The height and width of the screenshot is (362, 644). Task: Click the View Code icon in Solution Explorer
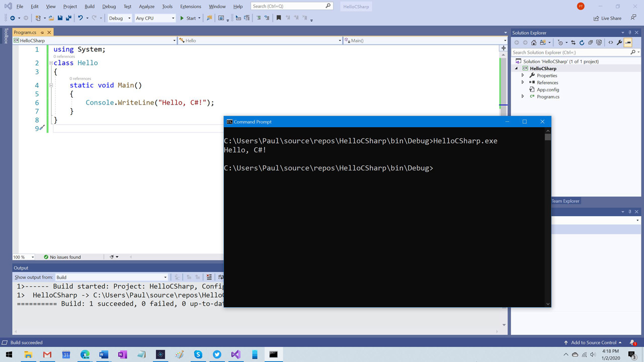(611, 43)
